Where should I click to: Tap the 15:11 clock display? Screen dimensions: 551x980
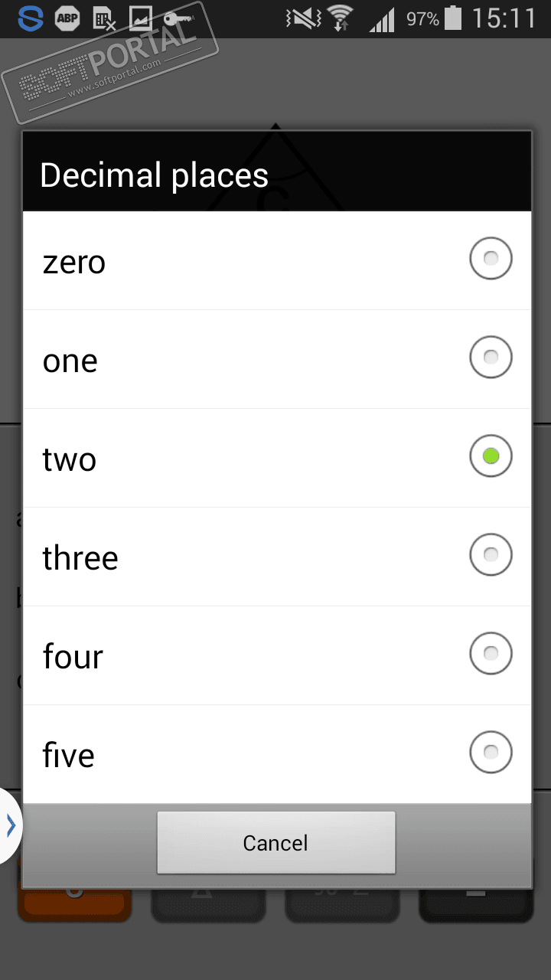tap(504, 18)
